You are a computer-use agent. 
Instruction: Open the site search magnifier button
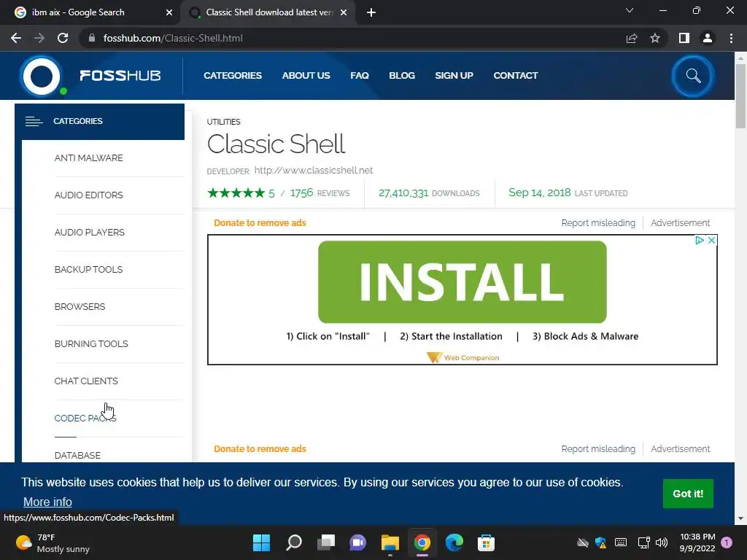[x=693, y=76]
